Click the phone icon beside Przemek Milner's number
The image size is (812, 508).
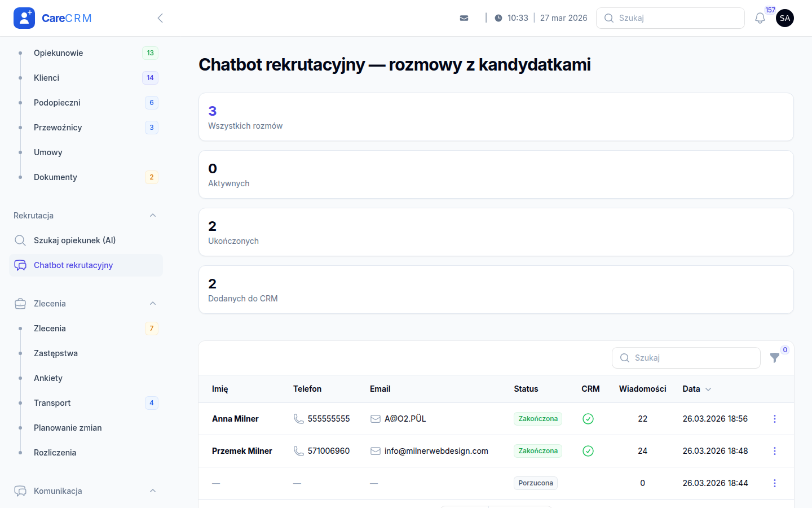pos(297,451)
